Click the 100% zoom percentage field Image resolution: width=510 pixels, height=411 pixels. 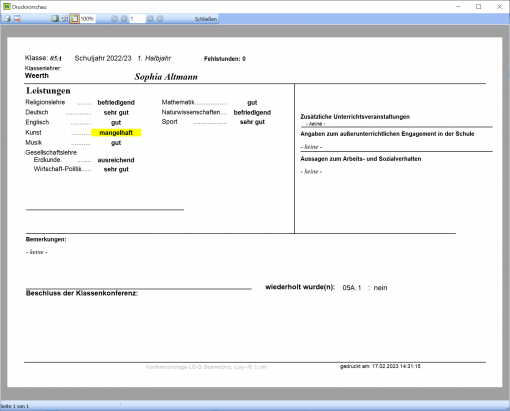click(87, 19)
